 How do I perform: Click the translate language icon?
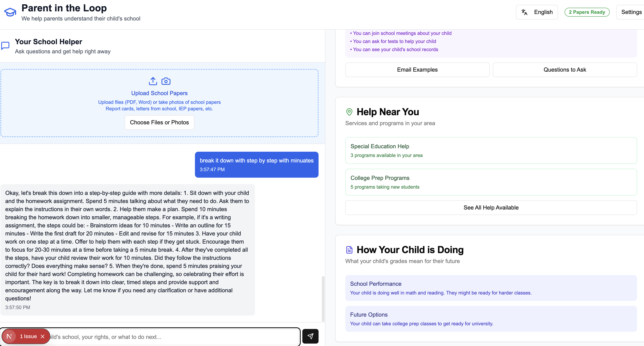click(x=524, y=12)
